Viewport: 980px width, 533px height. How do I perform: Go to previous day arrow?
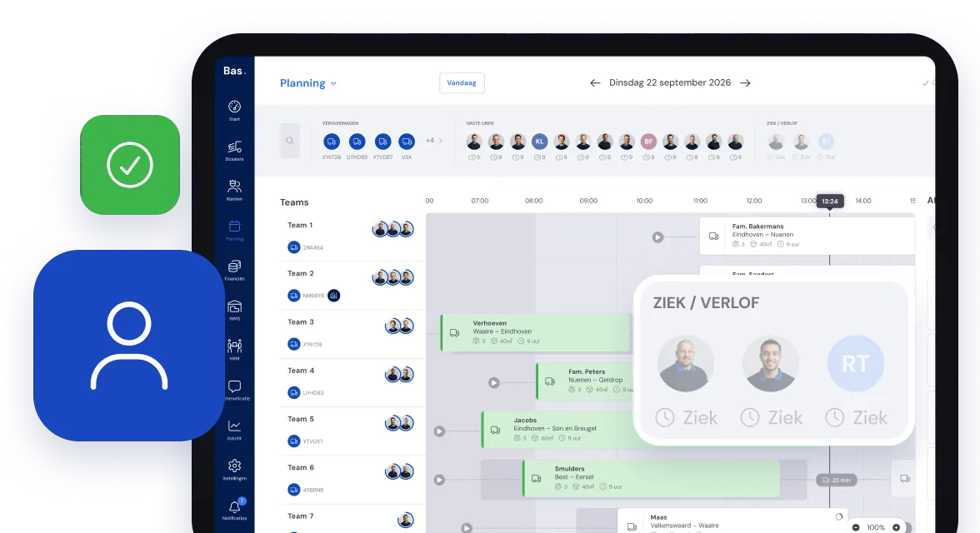(x=595, y=83)
